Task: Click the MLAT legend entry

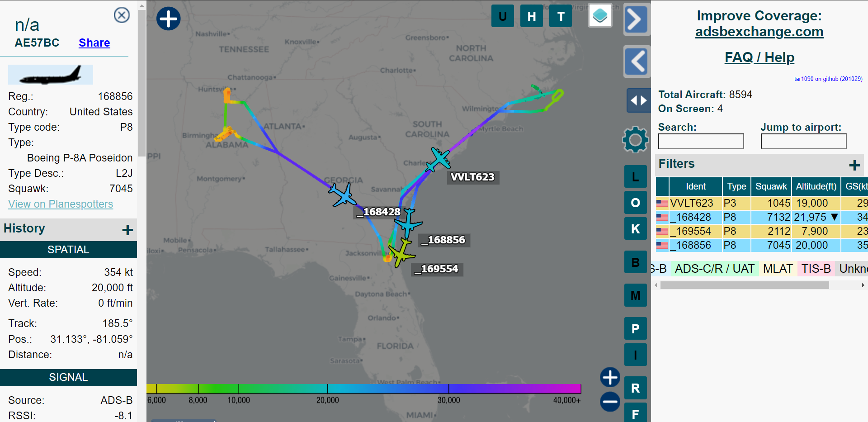Action: pyautogui.click(x=778, y=269)
